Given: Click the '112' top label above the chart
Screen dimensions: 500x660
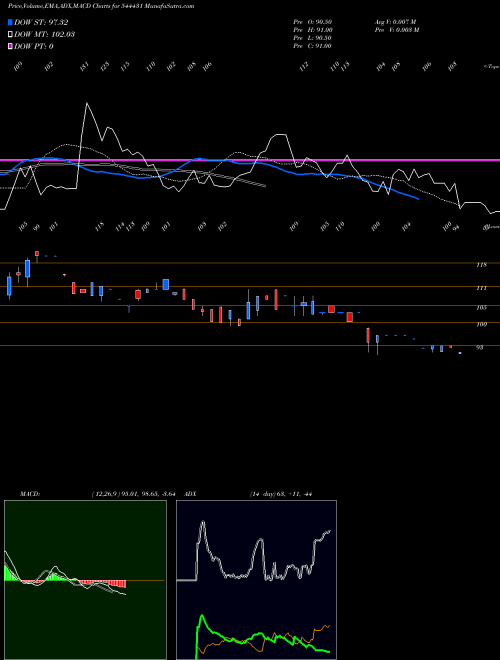Looking at the screenshot, I should (303, 67).
